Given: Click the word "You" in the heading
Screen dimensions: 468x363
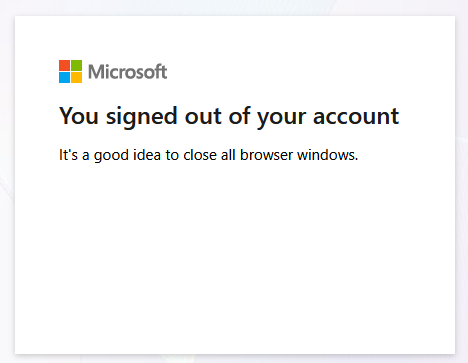Looking at the screenshot, I should [79, 116].
